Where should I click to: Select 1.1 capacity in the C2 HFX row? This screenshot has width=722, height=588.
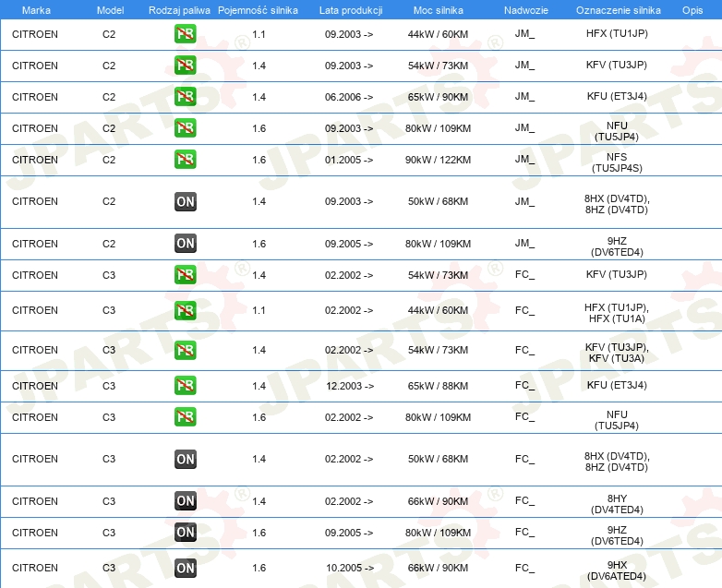259,34
